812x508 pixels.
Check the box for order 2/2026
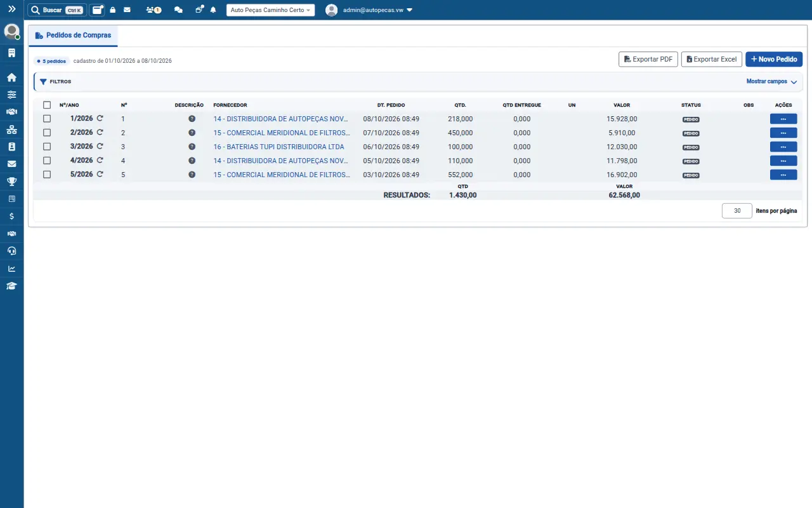[47, 133]
